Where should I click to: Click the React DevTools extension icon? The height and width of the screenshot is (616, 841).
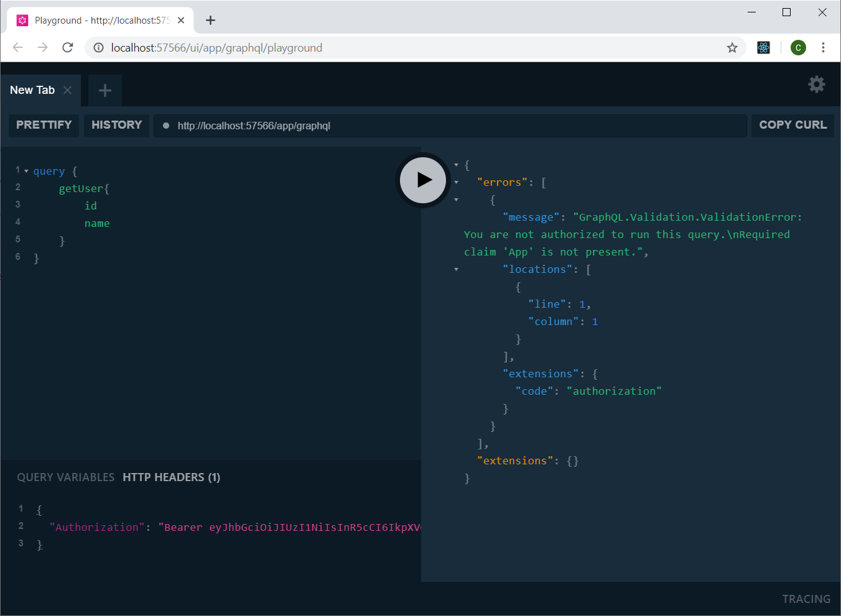(x=763, y=47)
